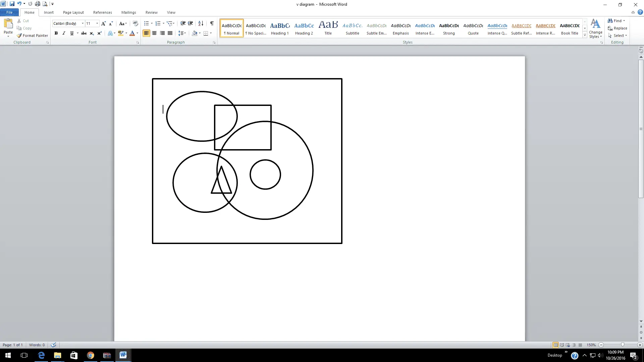Open the Insert ribbon tab
The image size is (644, 362).
tap(49, 12)
